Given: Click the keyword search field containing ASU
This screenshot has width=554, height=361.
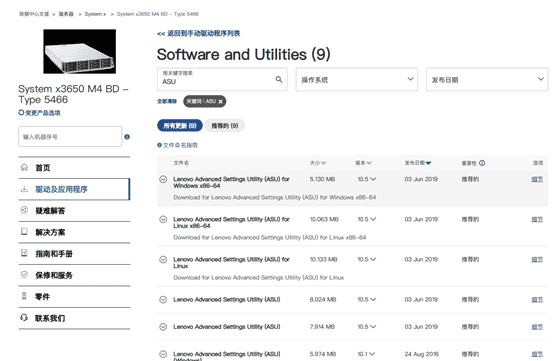Looking at the screenshot, I should [222, 79].
